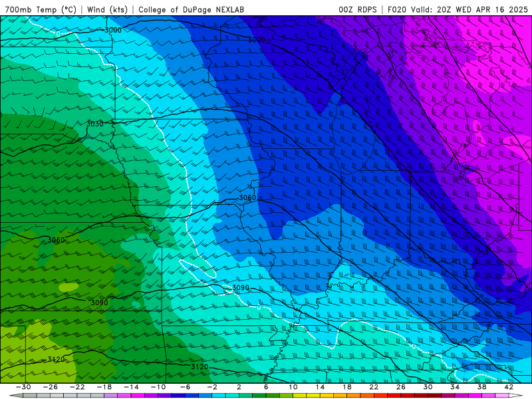Click the '700mb Temp (°C)' title text
This screenshot has height=399, width=532.
[x=41, y=9]
